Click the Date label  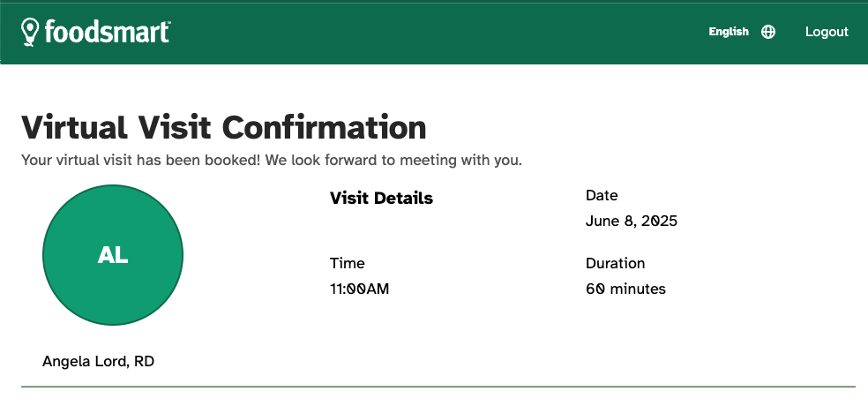coord(602,196)
